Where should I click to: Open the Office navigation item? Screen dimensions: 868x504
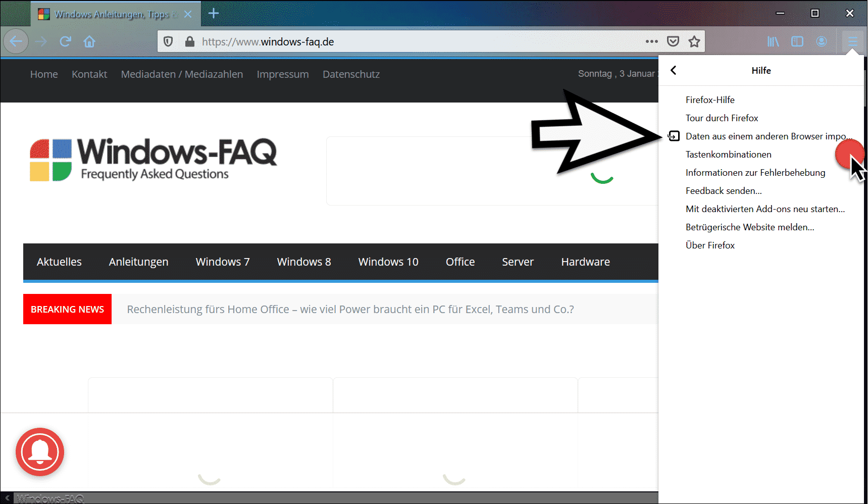click(x=460, y=262)
